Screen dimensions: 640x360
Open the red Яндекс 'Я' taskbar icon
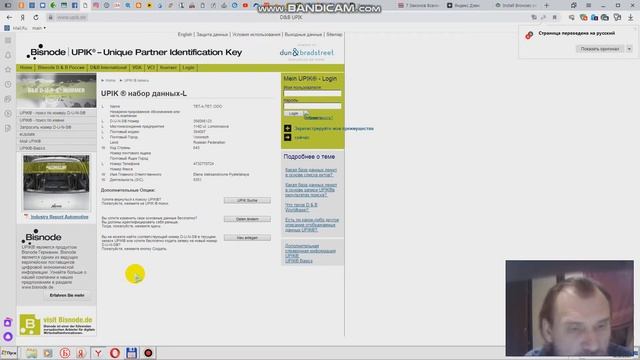coord(81,353)
